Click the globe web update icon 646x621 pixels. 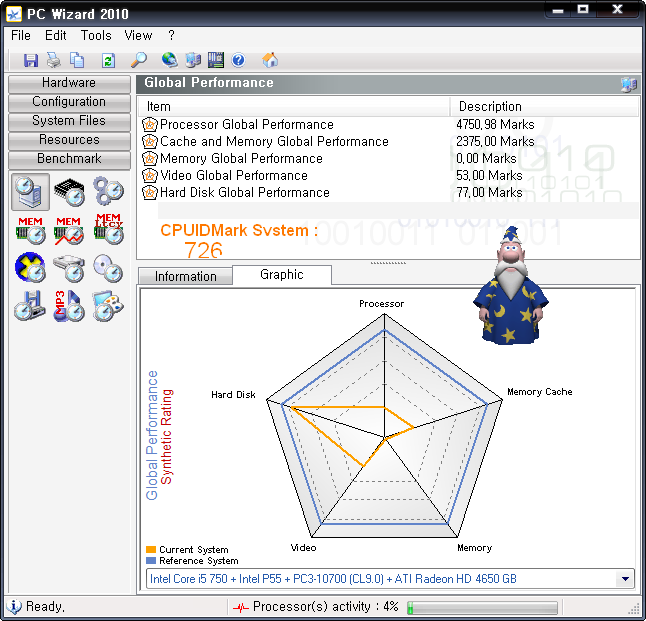tap(169, 60)
